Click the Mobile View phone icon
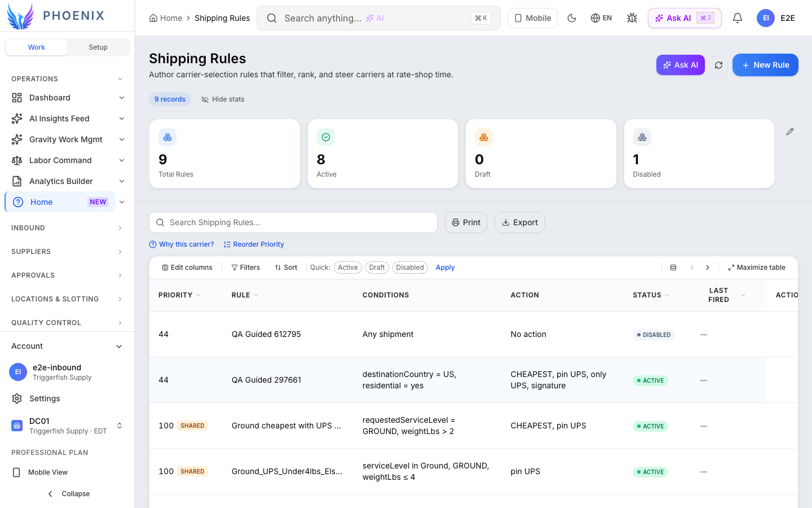812x508 pixels. [16, 472]
